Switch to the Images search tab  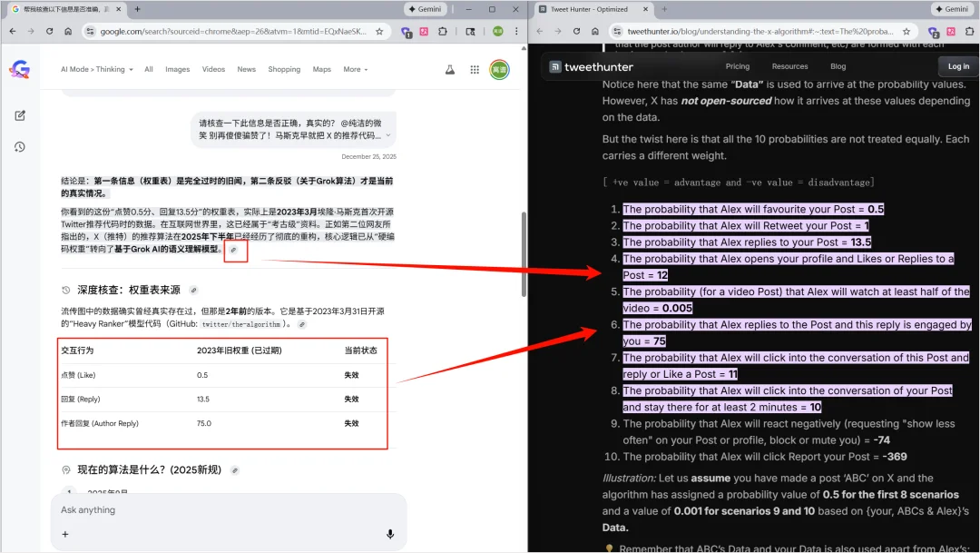177,69
